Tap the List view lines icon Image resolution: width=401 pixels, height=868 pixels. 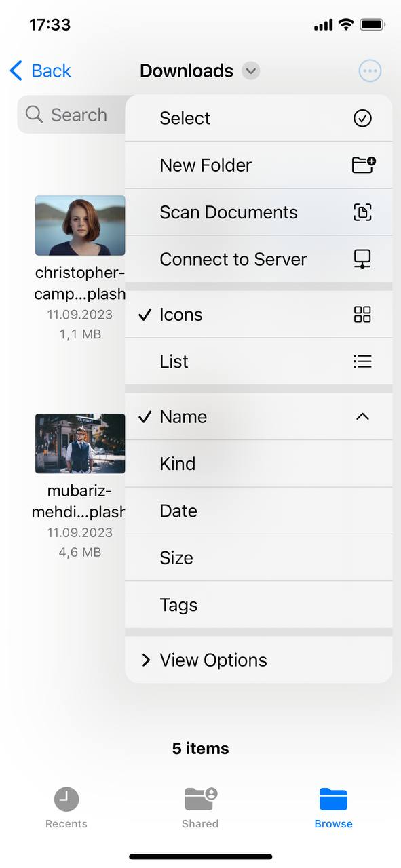362,361
